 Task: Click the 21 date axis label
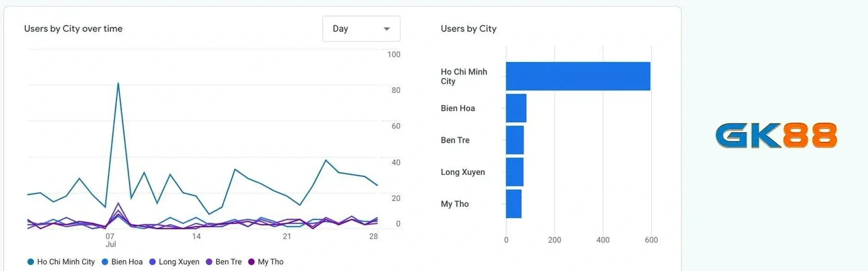[287, 236]
